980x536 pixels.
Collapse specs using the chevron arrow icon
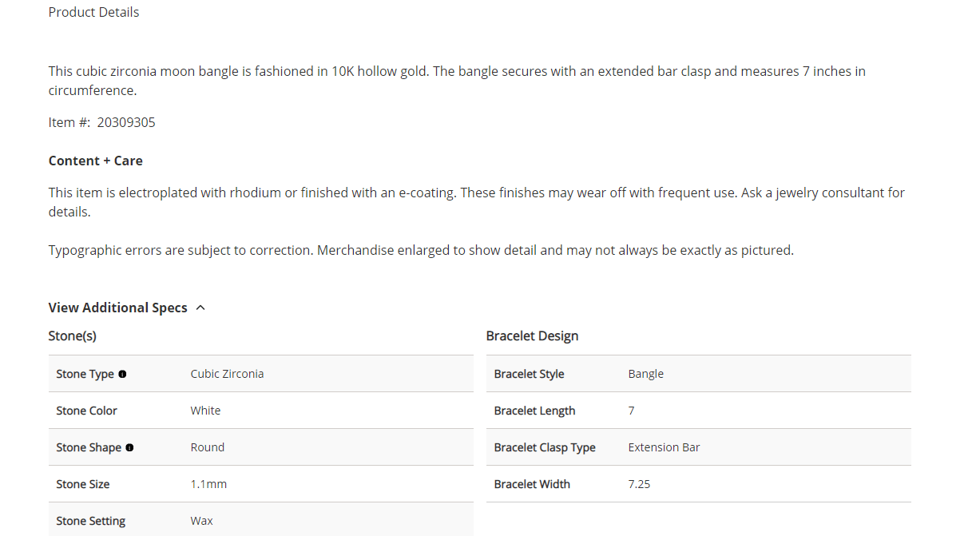click(200, 308)
